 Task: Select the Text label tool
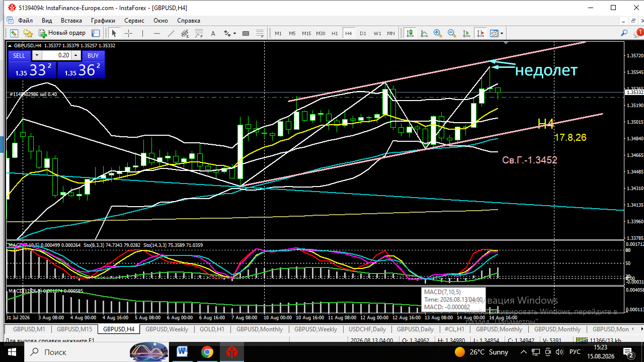coord(213,33)
